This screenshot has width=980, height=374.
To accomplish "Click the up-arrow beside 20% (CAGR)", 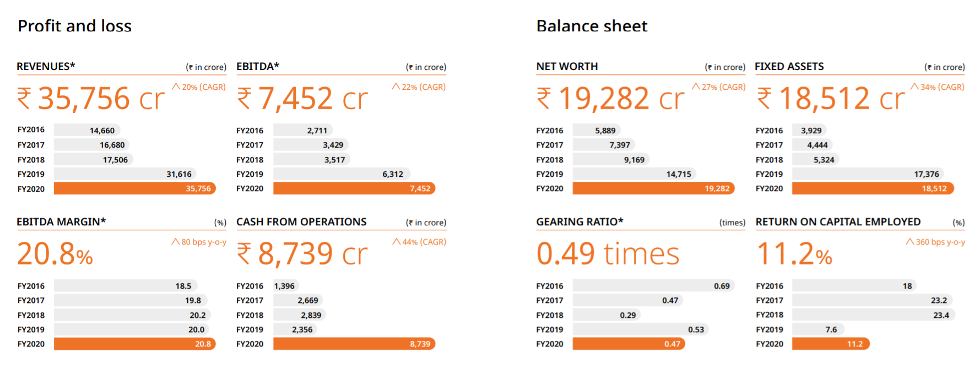I will click(176, 86).
